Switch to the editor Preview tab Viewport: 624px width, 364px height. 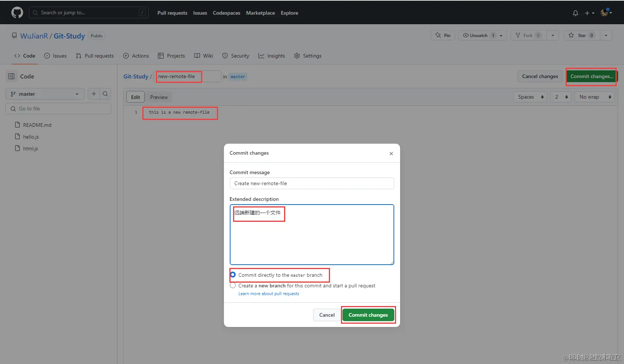tap(159, 97)
